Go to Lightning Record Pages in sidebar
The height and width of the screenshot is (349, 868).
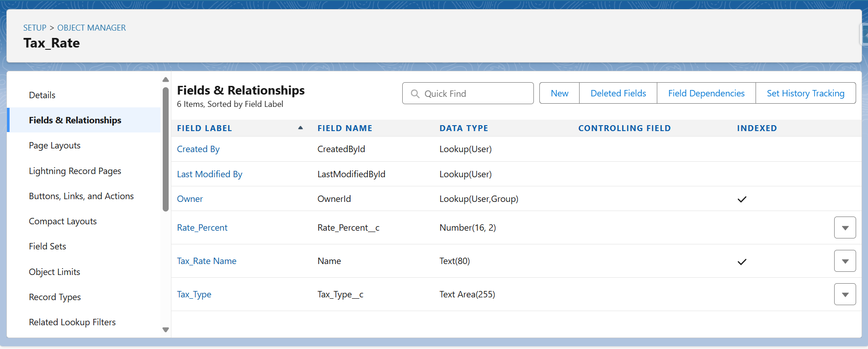(75, 171)
